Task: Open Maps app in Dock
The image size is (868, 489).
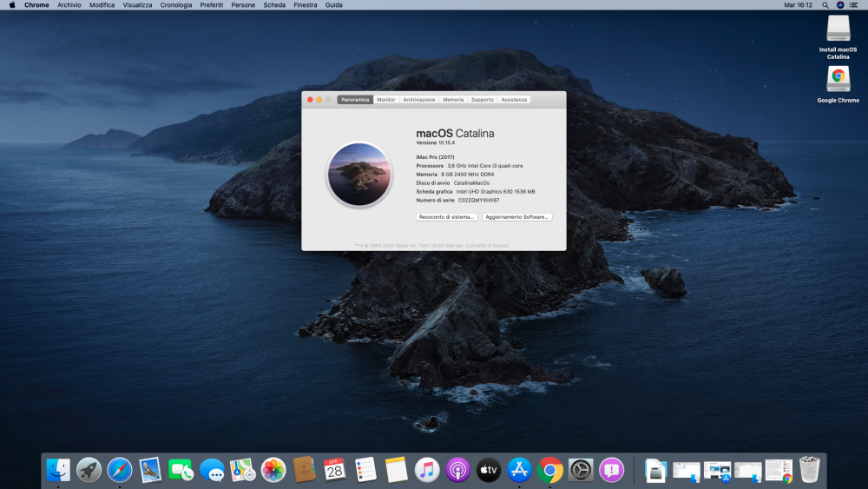Action: 242,470
